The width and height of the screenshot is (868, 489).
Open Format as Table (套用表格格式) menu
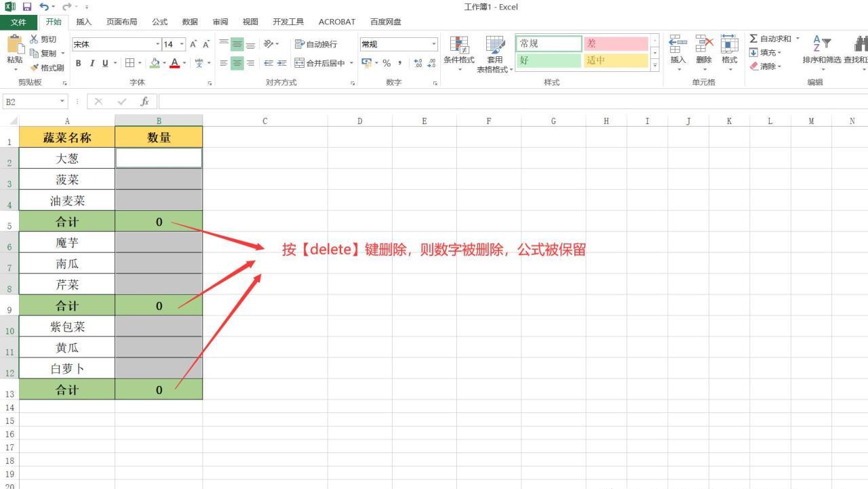click(x=494, y=54)
